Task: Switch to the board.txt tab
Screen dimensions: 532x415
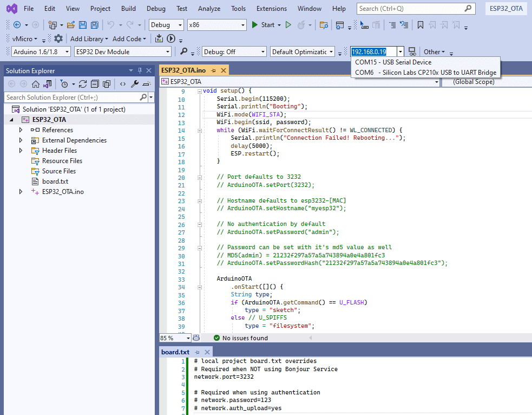Action: pos(175,352)
